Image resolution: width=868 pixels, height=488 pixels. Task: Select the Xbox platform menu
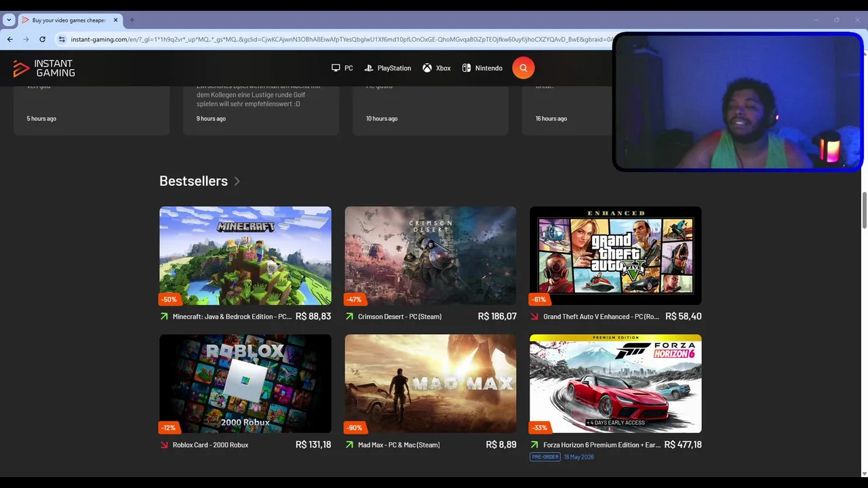click(x=437, y=68)
